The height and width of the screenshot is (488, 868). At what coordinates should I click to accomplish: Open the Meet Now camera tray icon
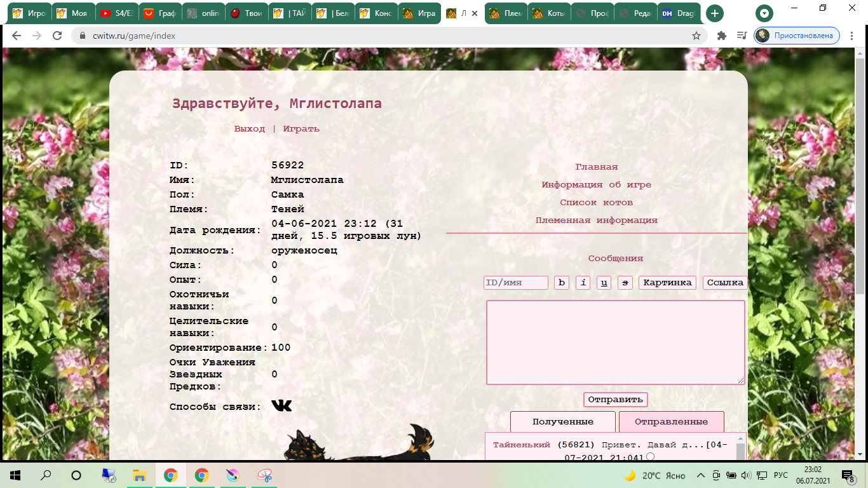tap(716, 475)
